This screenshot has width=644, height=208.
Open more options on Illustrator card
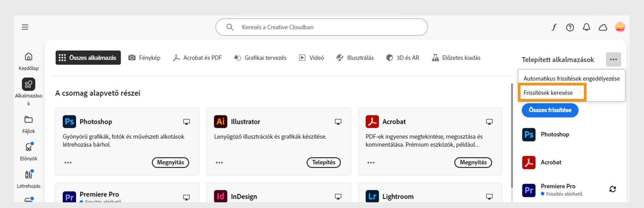click(219, 163)
